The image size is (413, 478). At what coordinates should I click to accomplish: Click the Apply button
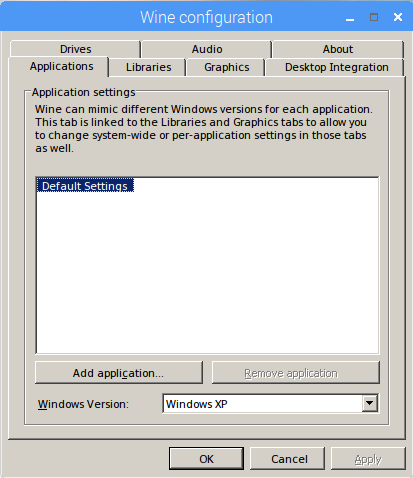(368, 459)
